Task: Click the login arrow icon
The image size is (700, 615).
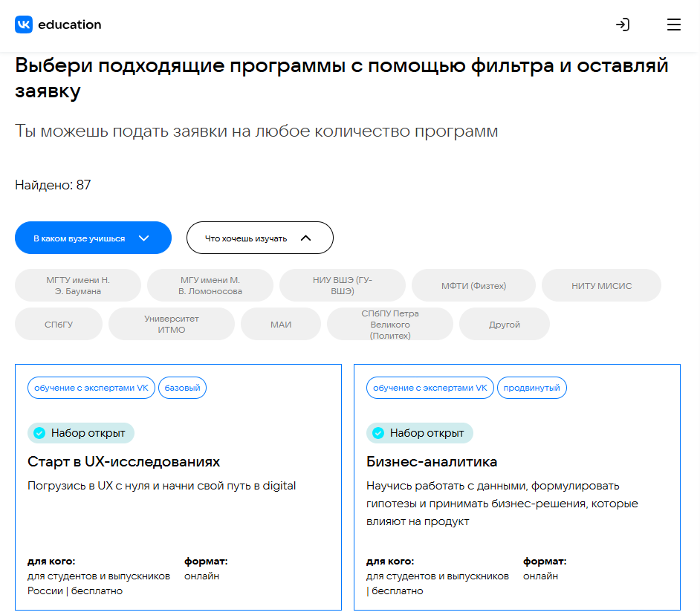Action: point(623,25)
